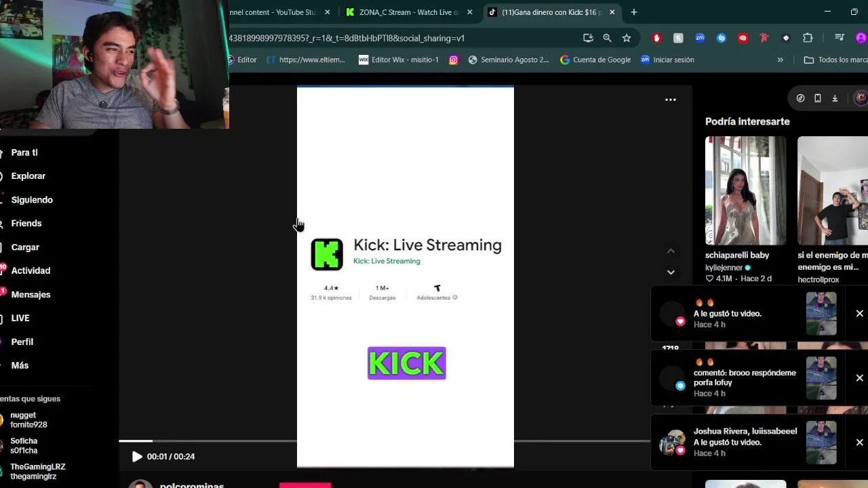Expand the hidden bookmarks overflow chevron
The height and width of the screenshot is (488, 868).
click(780, 60)
